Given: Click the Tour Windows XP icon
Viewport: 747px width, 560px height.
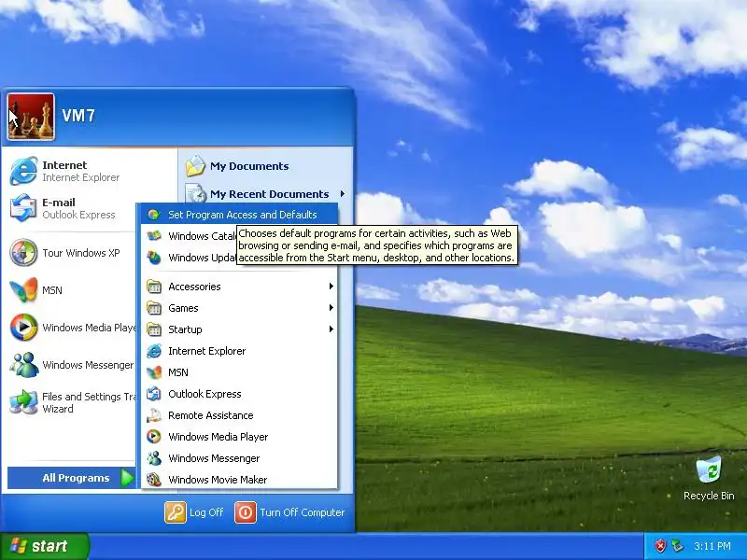Looking at the screenshot, I should (23, 252).
